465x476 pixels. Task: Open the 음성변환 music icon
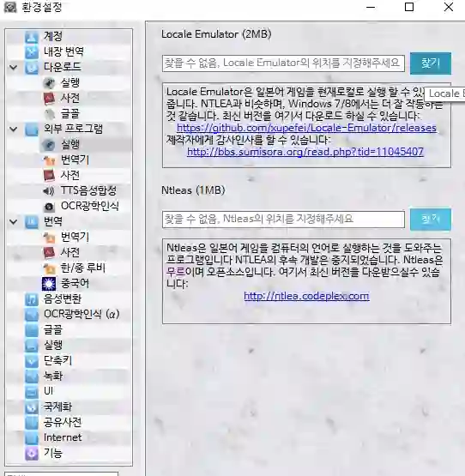tap(31, 299)
